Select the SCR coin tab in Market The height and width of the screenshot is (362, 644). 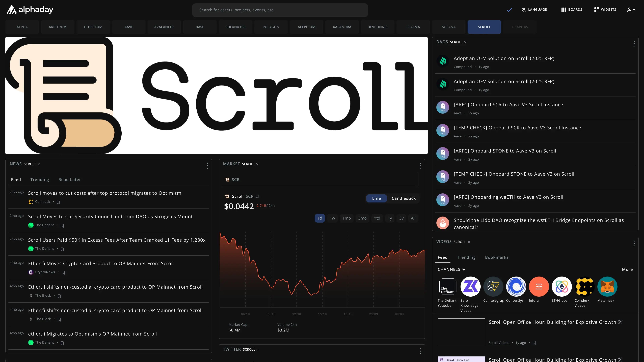pos(232,180)
